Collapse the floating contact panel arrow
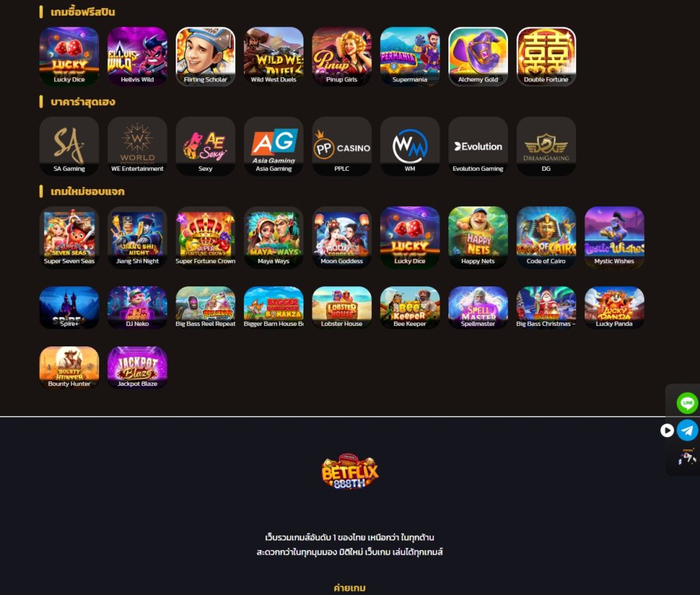 click(x=667, y=430)
